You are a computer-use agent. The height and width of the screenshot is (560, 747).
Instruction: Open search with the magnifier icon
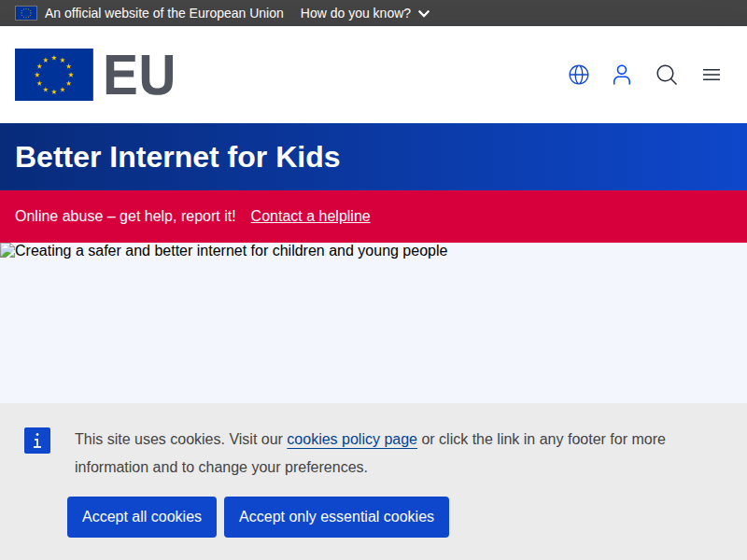point(667,75)
